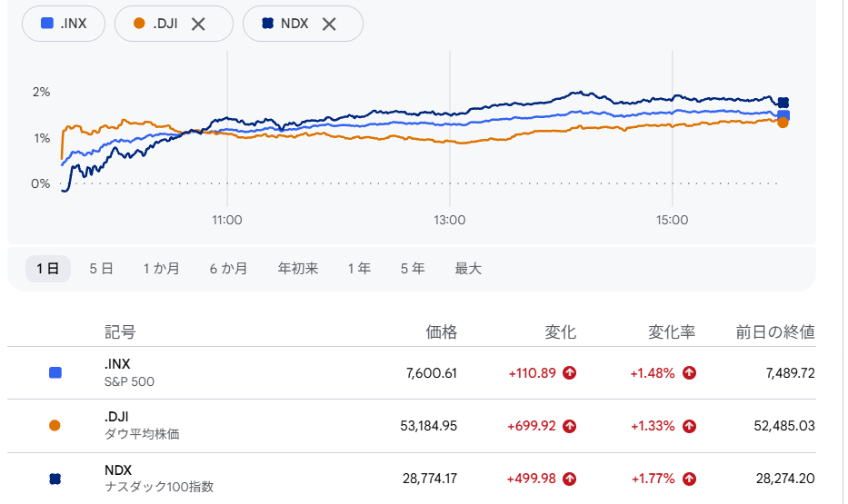Click previous close value 7,489.72

790,373
